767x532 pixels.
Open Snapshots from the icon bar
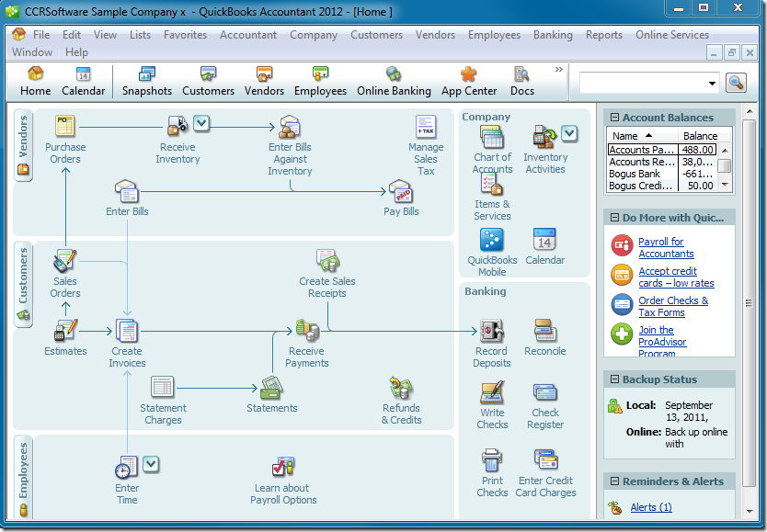pyautogui.click(x=147, y=82)
